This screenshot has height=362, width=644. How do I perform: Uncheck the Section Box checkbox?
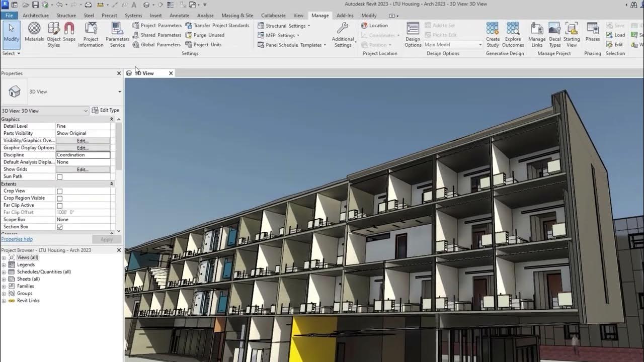coord(60,227)
